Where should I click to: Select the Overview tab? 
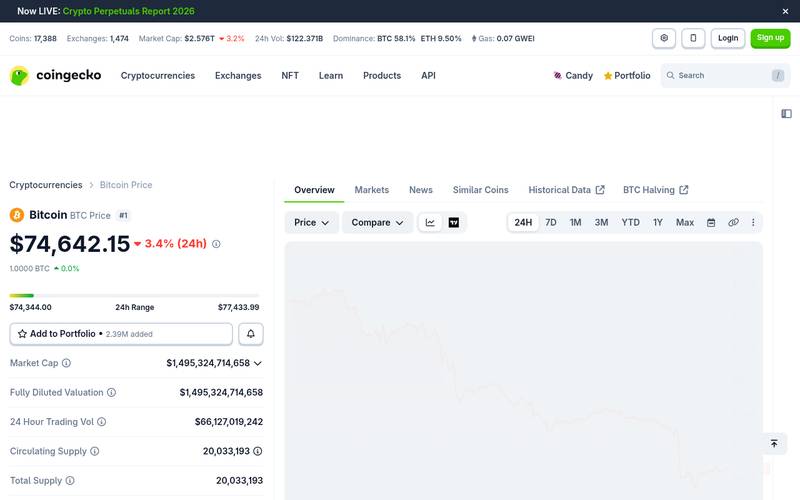pyautogui.click(x=314, y=190)
